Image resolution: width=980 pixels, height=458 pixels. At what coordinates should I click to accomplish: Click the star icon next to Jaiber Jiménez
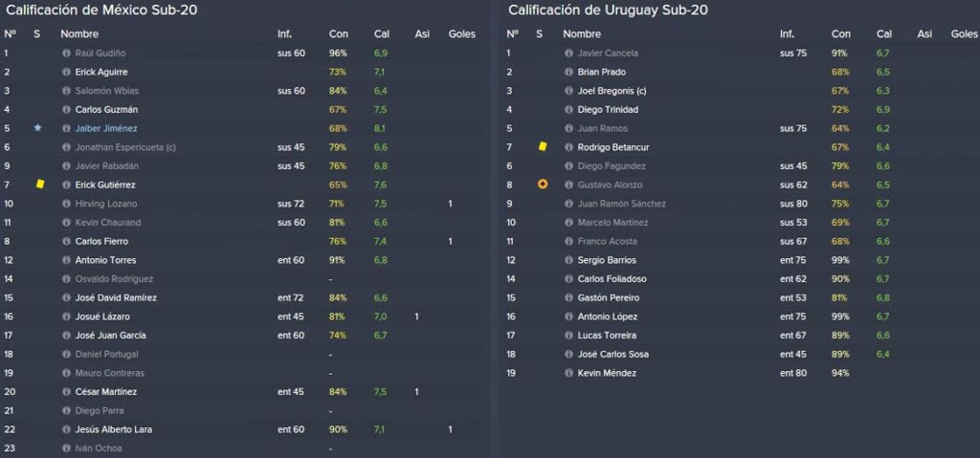(x=37, y=128)
